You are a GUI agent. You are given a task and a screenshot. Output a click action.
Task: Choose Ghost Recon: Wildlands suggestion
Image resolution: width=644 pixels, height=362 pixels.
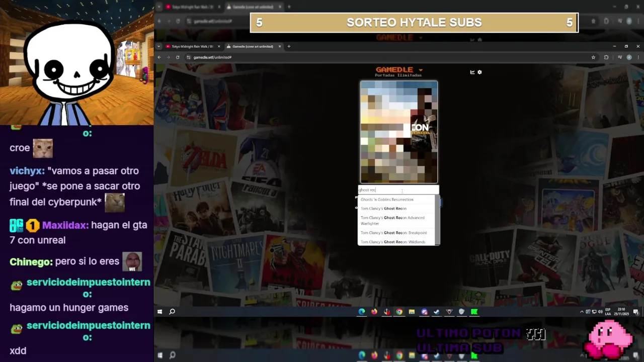pyautogui.click(x=396, y=242)
